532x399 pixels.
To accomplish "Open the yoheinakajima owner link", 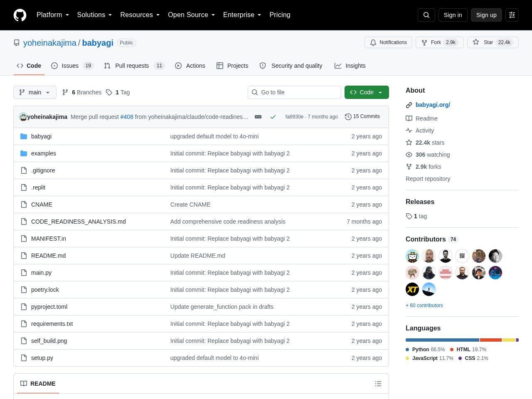I will [50, 43].
